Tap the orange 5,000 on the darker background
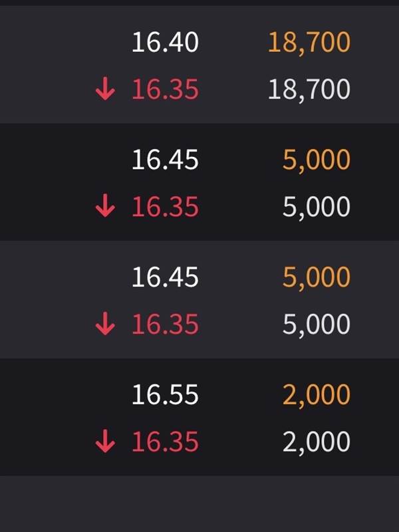 [317, 160]
